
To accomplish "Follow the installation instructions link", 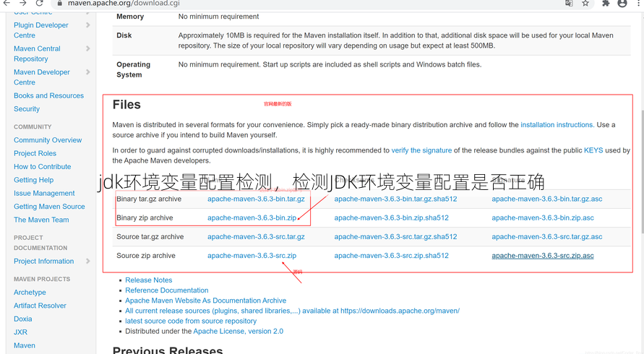I will tap(557, 125).
